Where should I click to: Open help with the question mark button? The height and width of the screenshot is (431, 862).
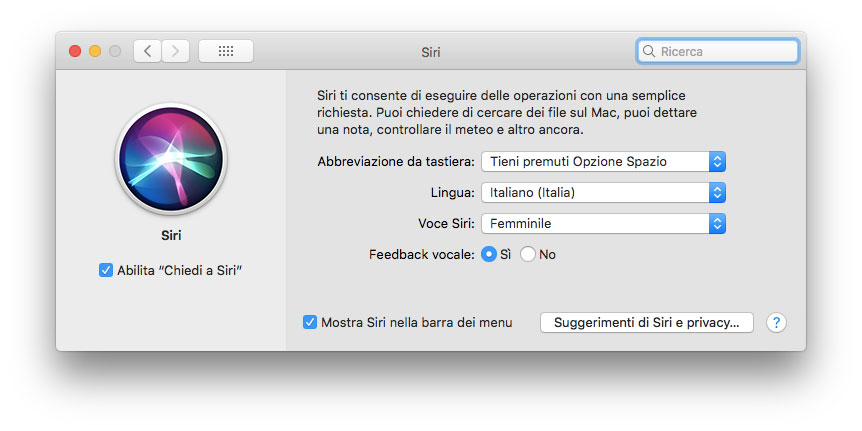click(776, 322)
